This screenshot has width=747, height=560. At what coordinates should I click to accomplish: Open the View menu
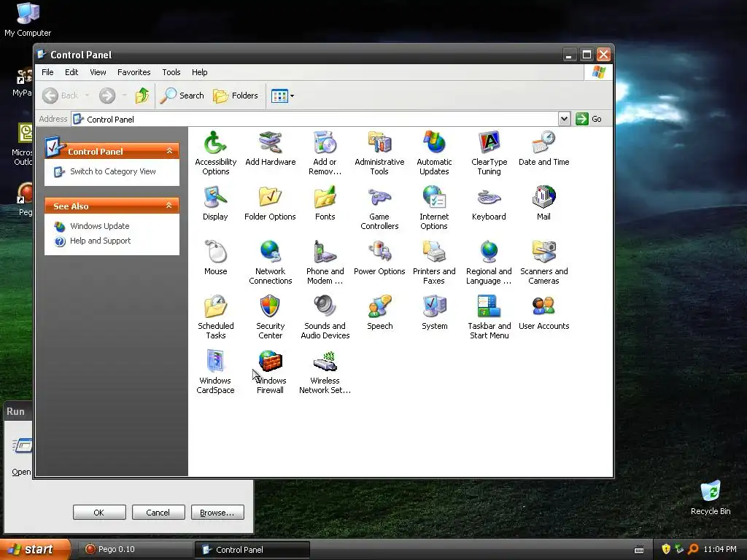tap(98, 72)
